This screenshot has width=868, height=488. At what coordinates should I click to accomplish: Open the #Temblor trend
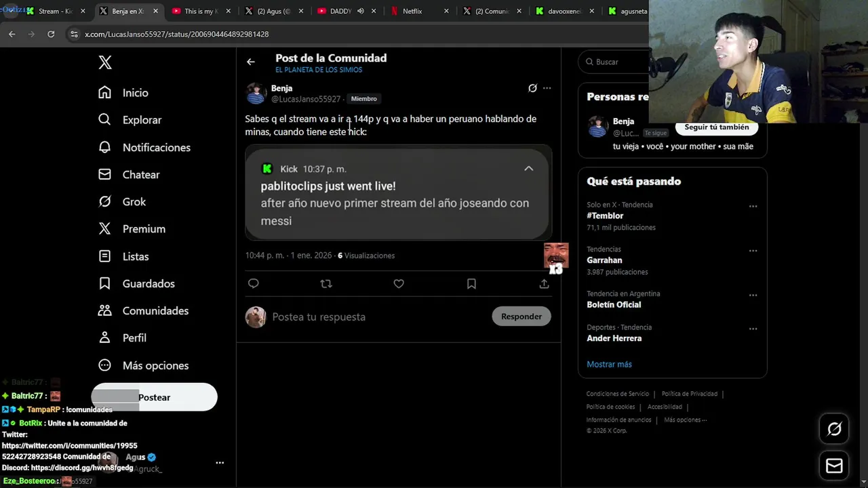(x=605, y=216)
